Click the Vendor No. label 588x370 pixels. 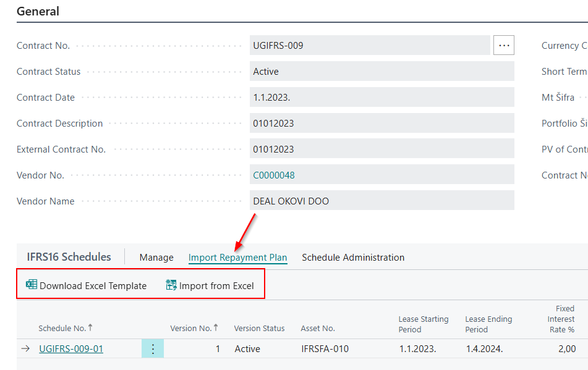40,175
